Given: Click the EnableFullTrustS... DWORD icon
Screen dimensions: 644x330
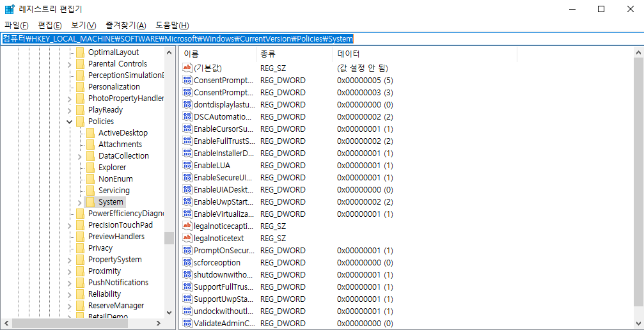Looking at the screenshot, I should point(187,141).
